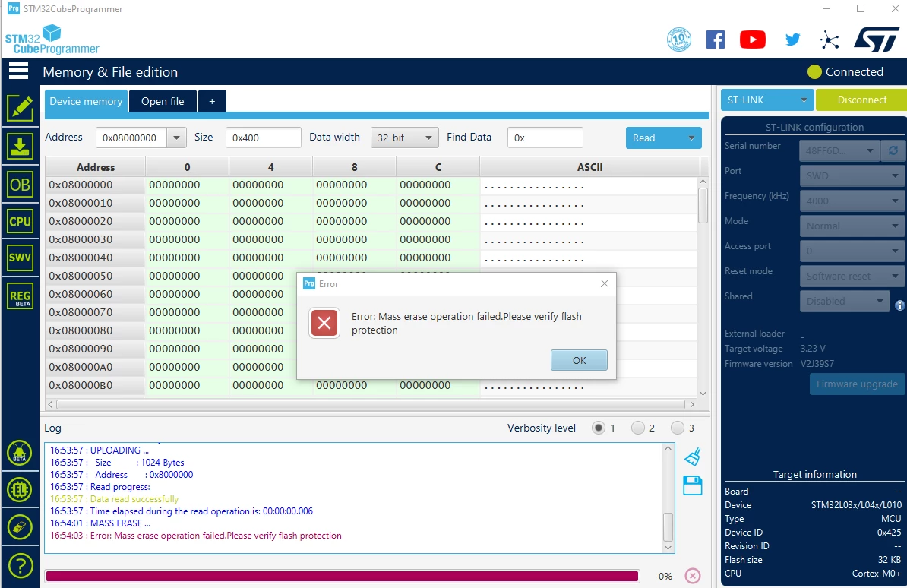Click the full chip erase eraser icon
Screen dimensions: 907x588
click(20, 528)
